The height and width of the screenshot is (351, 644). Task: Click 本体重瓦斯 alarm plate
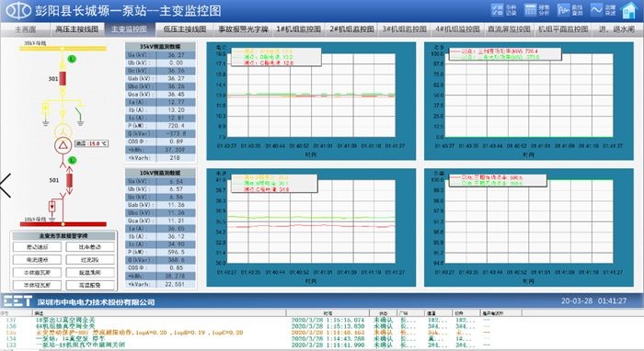point(38,272)
